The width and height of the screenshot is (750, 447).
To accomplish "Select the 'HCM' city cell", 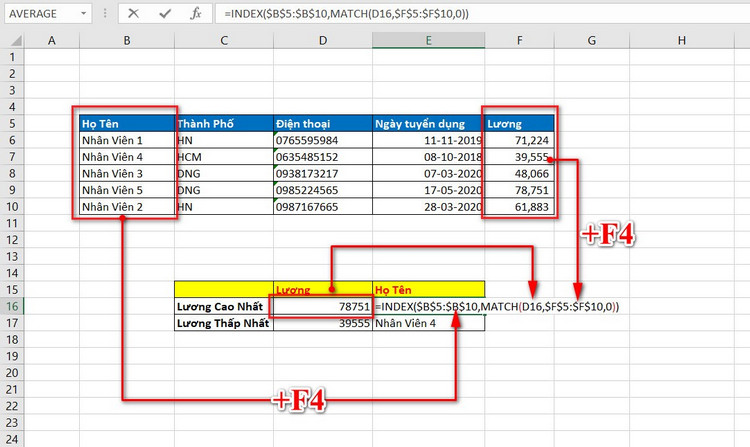I will coord(224,157).
